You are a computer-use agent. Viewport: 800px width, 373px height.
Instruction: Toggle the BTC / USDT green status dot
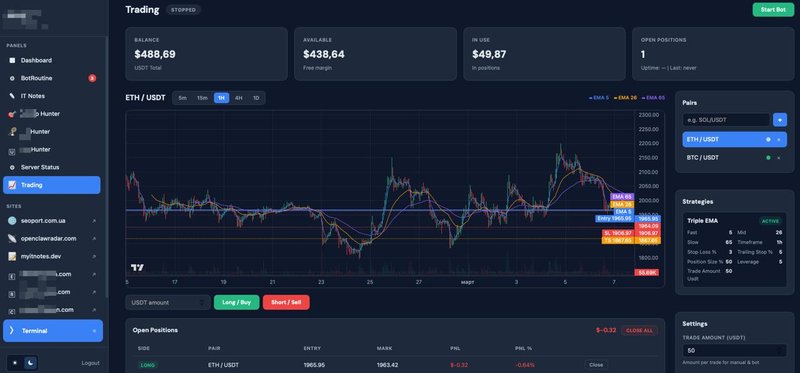pos(768,158)
